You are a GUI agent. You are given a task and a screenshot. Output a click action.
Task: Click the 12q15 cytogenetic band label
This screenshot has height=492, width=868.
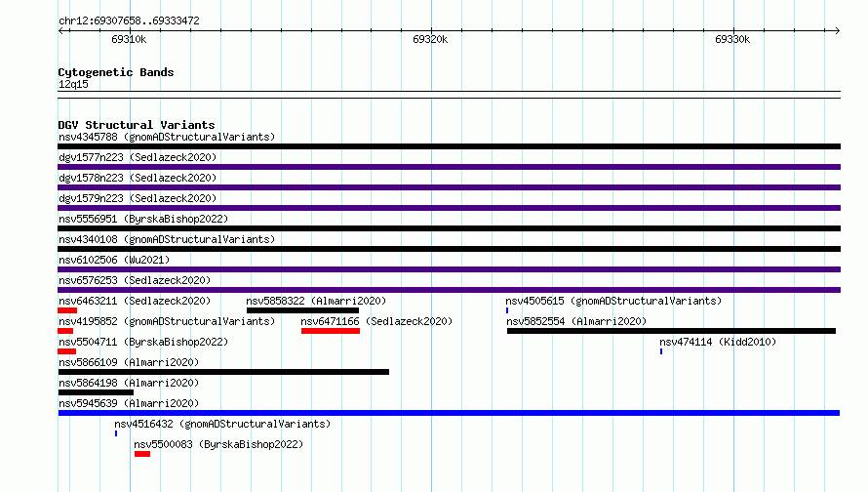[x=73, y=84]
